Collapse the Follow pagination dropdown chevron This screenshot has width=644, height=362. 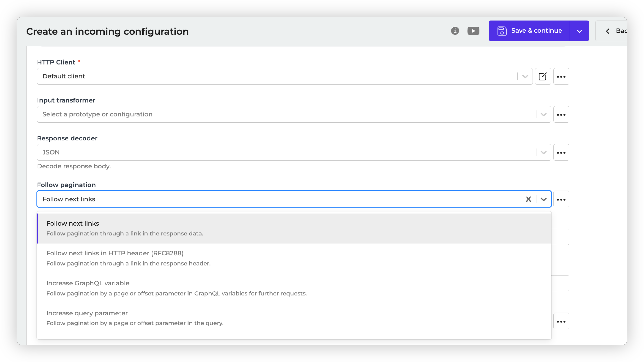544,199
